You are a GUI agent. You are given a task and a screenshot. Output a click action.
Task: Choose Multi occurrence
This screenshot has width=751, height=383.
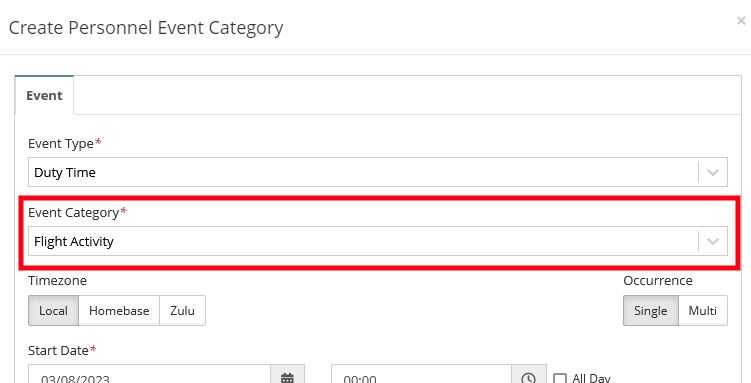[703, 311]
